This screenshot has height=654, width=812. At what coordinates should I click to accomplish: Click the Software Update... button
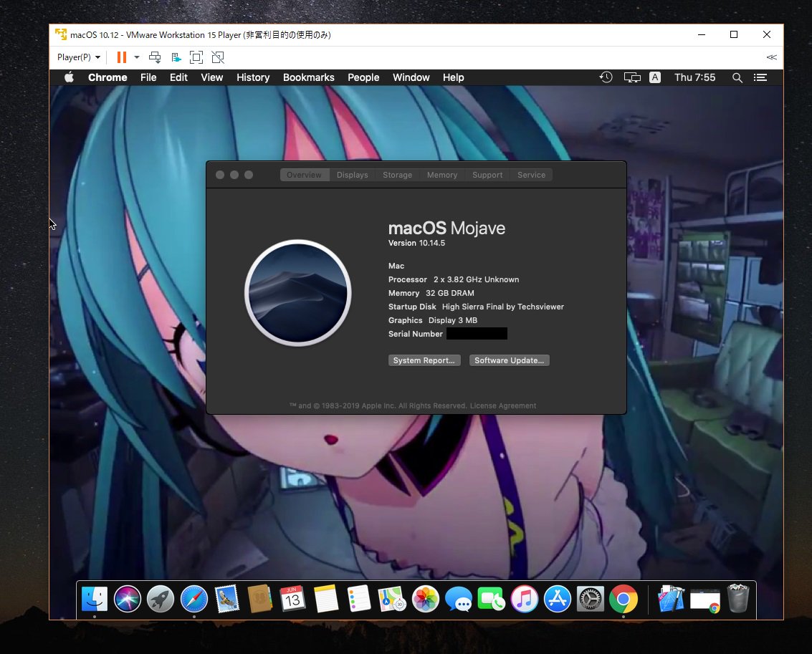509,360
